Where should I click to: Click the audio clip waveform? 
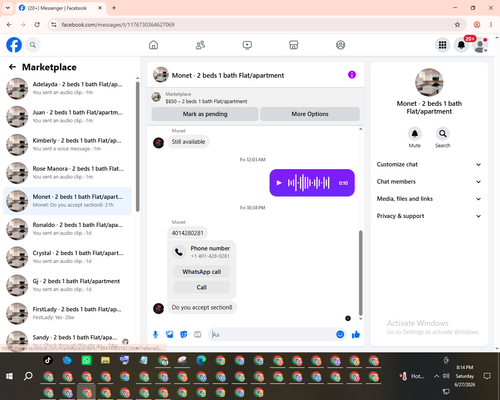309,183
